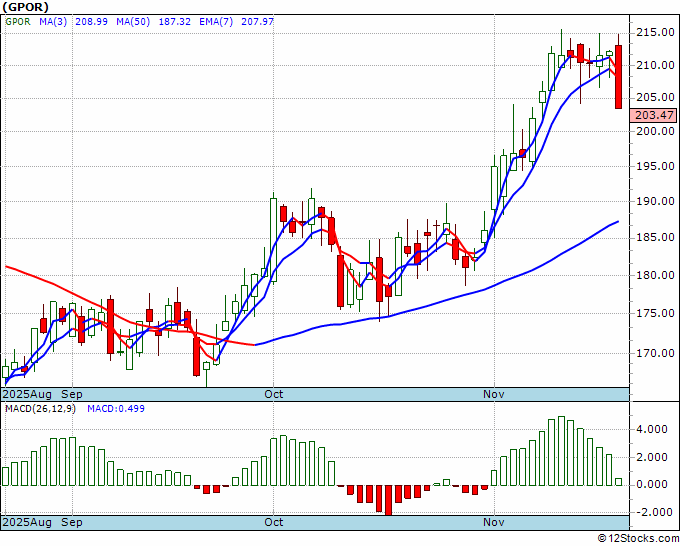Image resolution: width=680 pixels, height=546 pixels.
Task: Click the 175.00 price axis label
Action: pyautogui.click(x=655, y=313)
